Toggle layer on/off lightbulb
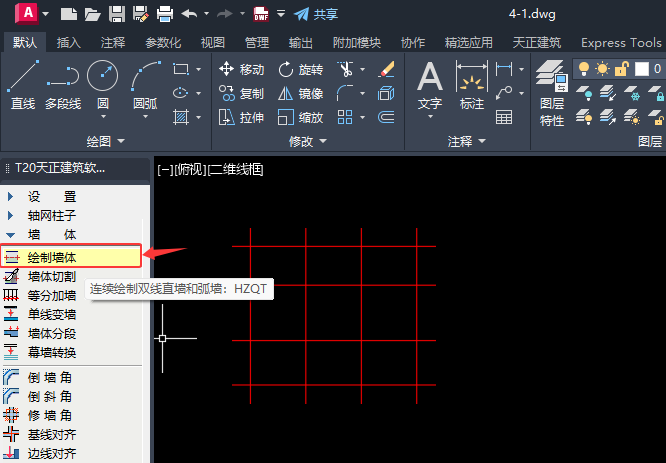The image size is (666, 463). 584,69
